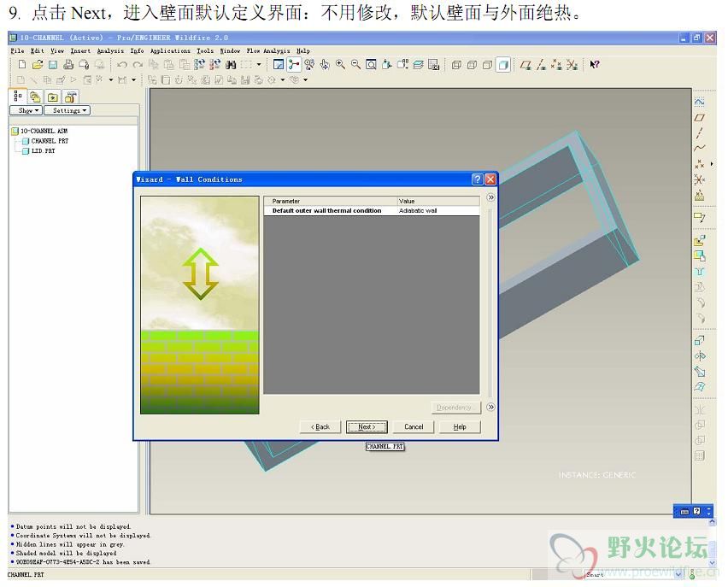Toggle coordinate systems display
The image size is (728, 587).
pos(572,65)
